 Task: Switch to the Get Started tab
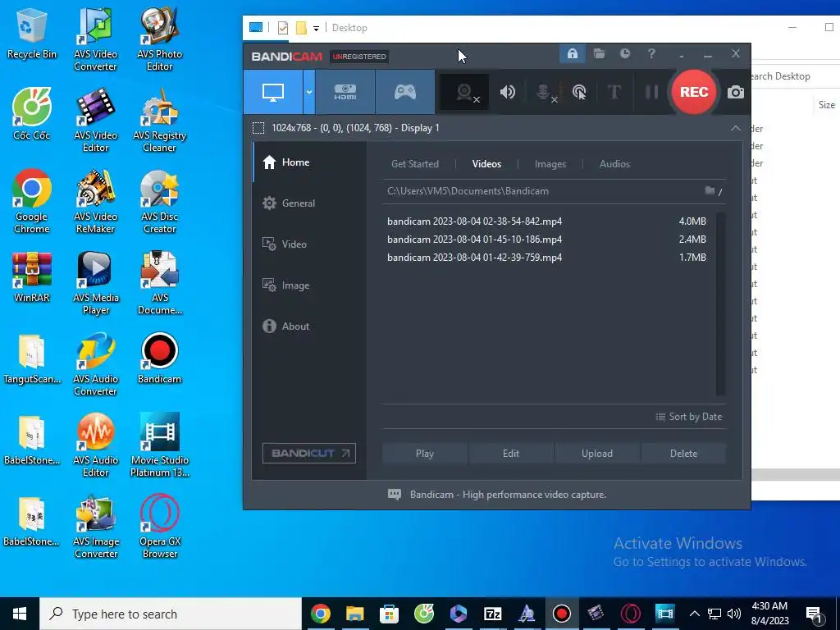point(414,164)
